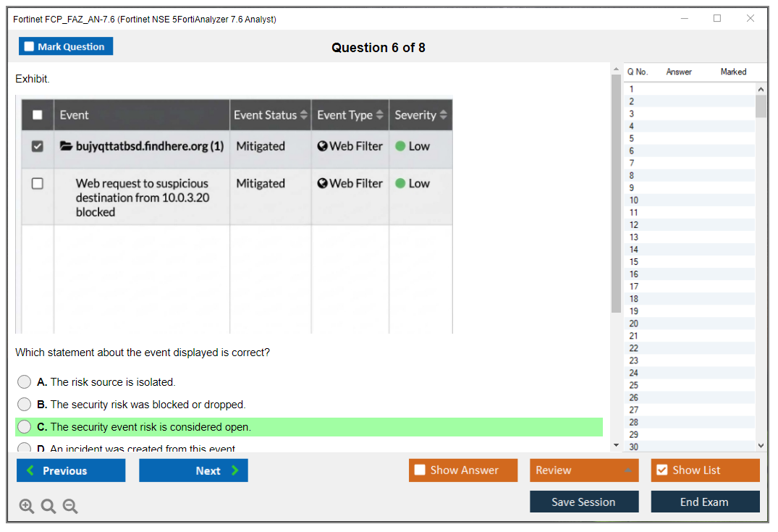The width and height of the screenshot is (778, 532).
Task: Click the zoom in magnifier icon
Action: coord(26,506)
